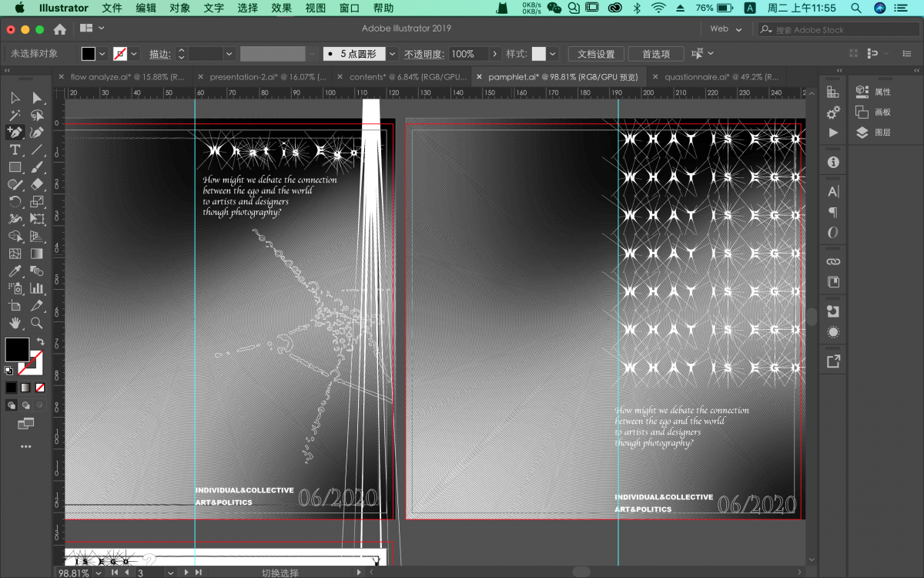This screenshot has width=924, height=578.
Task: Open the 对象 menu
Action: pyautogui.click(x=179, y=8)
